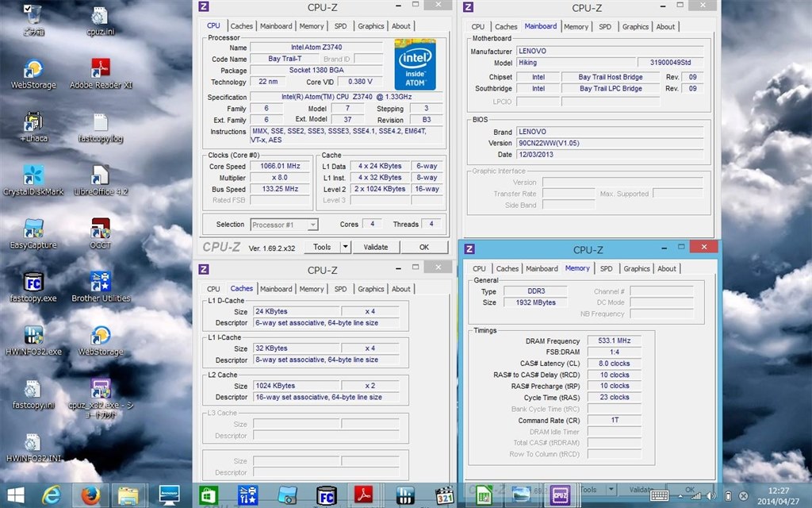
Task: Open File Explorer from the taskbar
Action: coord(128,495)
